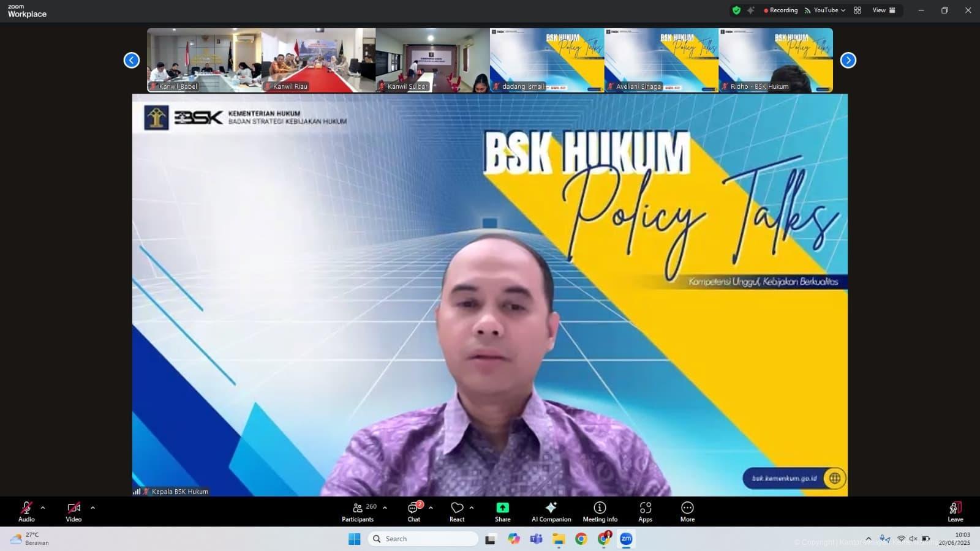Turn on camera with Video button
The height and width of the screenshot is (551, 980).
click(x=73, y=511)
